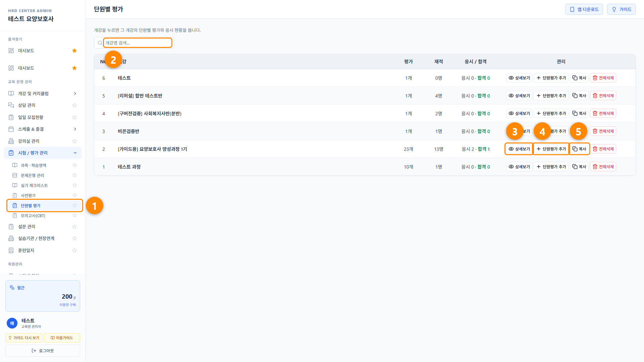Click 단원평가 추가 for 요양보호사 양성과정 1기
Image resolution: width=644 pixels, height=362 pixels.
click(x=551, y=149)
